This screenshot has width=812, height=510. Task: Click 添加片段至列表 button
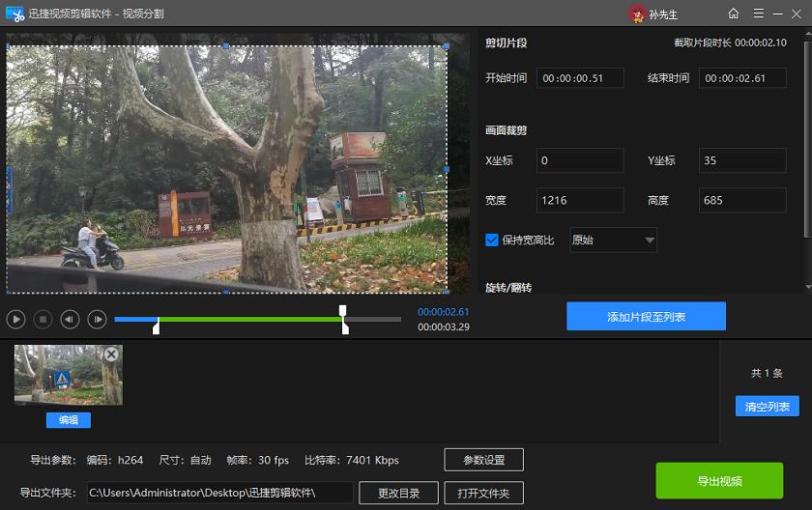click(x=647, y=317)
